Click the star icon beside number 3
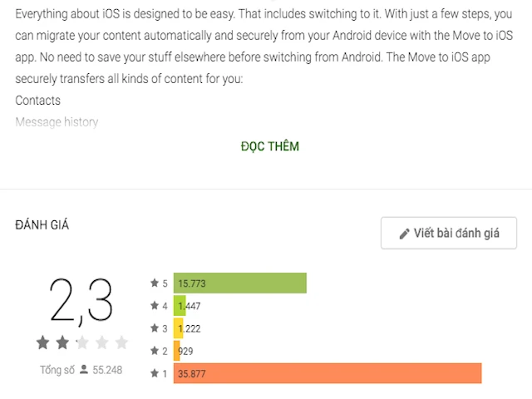 (x=154, y=328)
